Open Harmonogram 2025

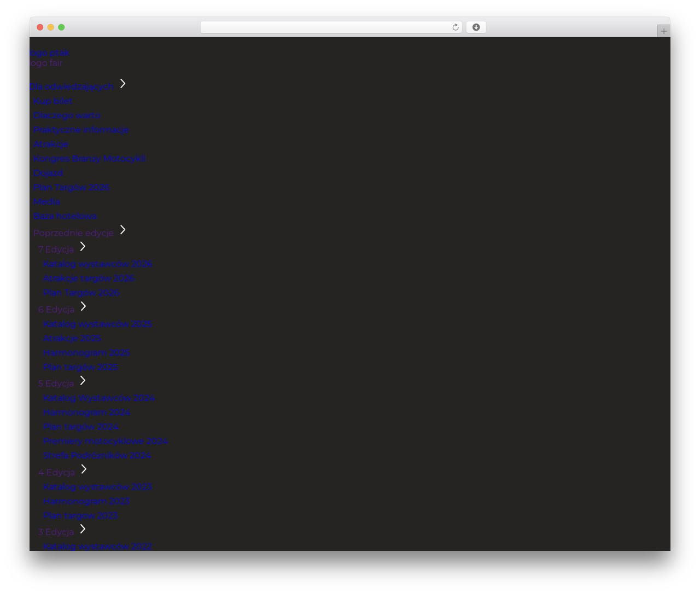click(86, 353)
